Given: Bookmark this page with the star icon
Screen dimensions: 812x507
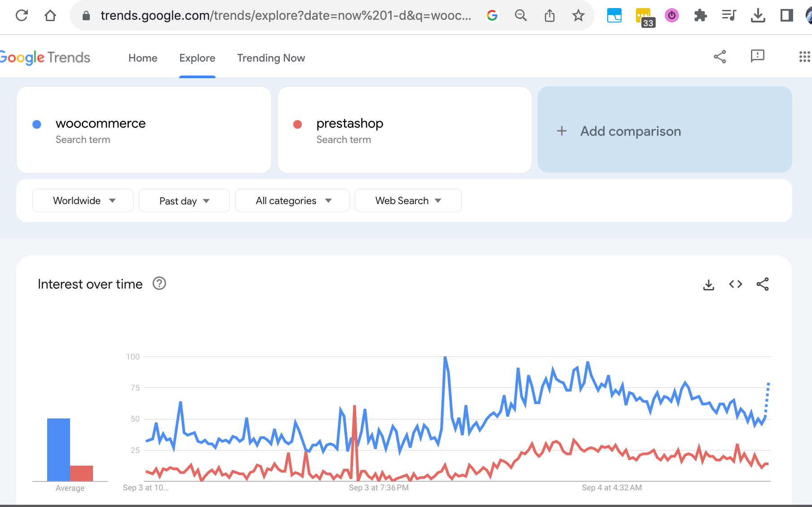Looking at the screenshot, I should (578, 16).
